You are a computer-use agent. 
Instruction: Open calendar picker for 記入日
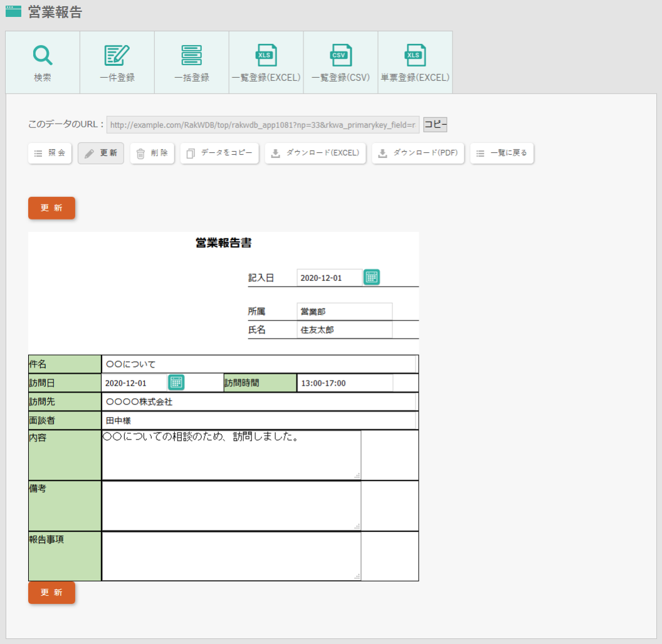click(x=372, y=277)
